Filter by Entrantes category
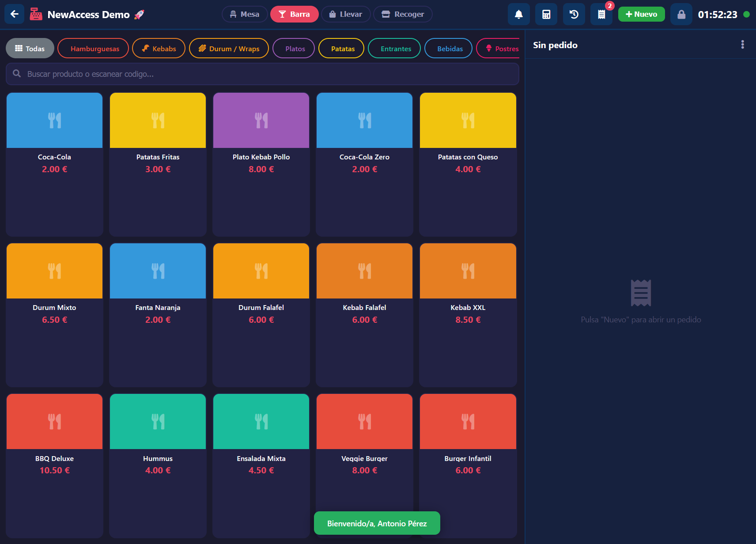 (x=394, y=48)
